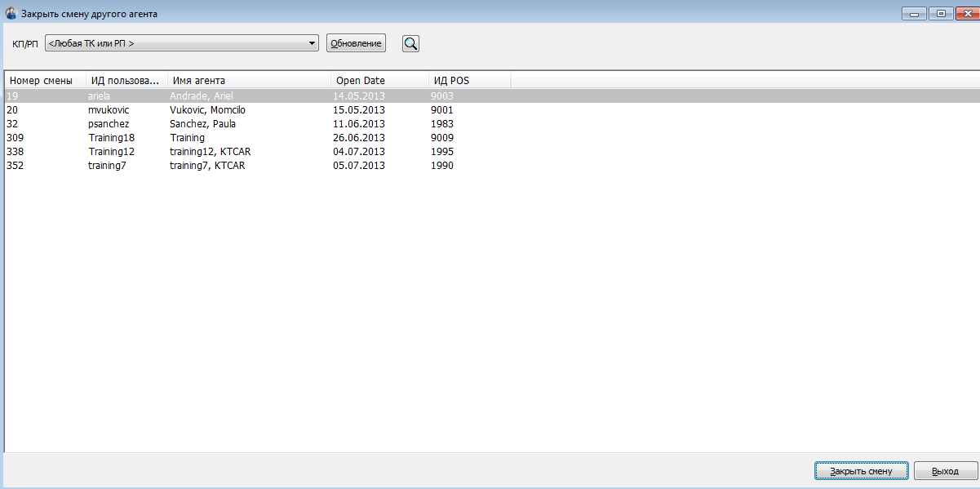The height and width of the screenshot is (489, 980).
Task: Select shift number 19 row
Action: [492, 96]
